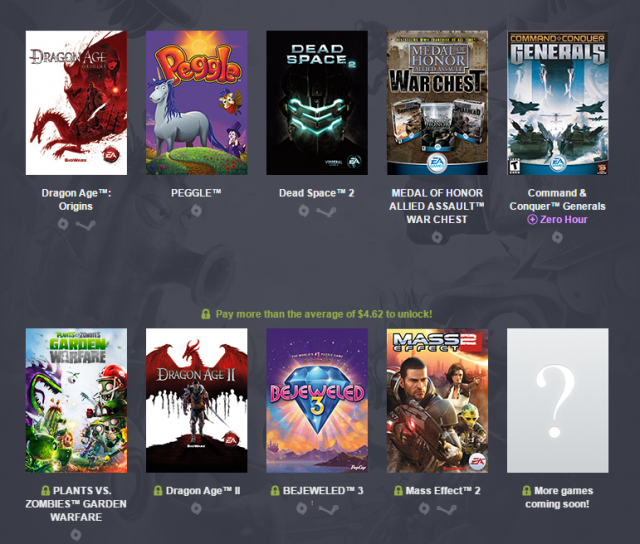The height and width of the screenshot is (544, 640).
Task: Click the Dragon Age II title link
Action: (x=203, y=491)
